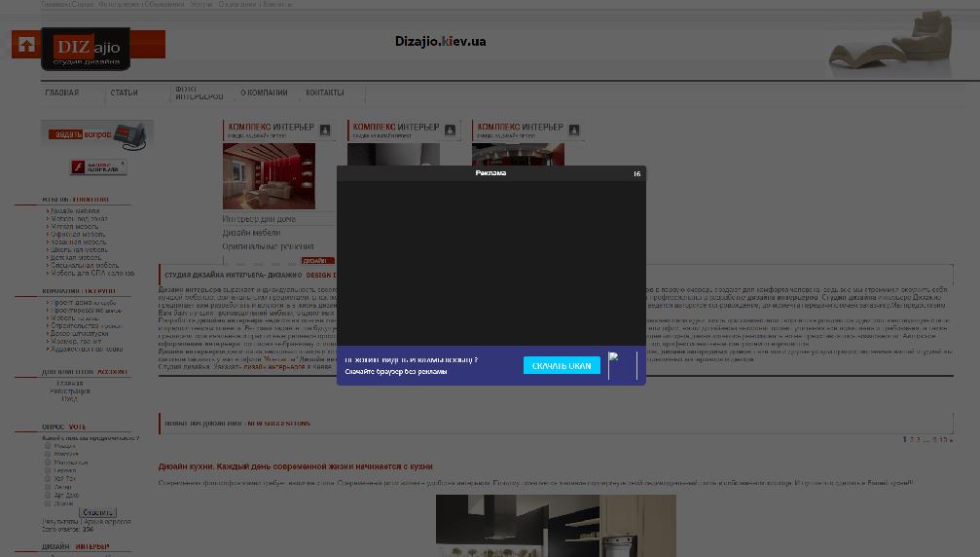Open the ГЛАВНАЯ menu item
The height and width of the screenshot is (557, 980).
pyautogui.click(x=62, y=93)
